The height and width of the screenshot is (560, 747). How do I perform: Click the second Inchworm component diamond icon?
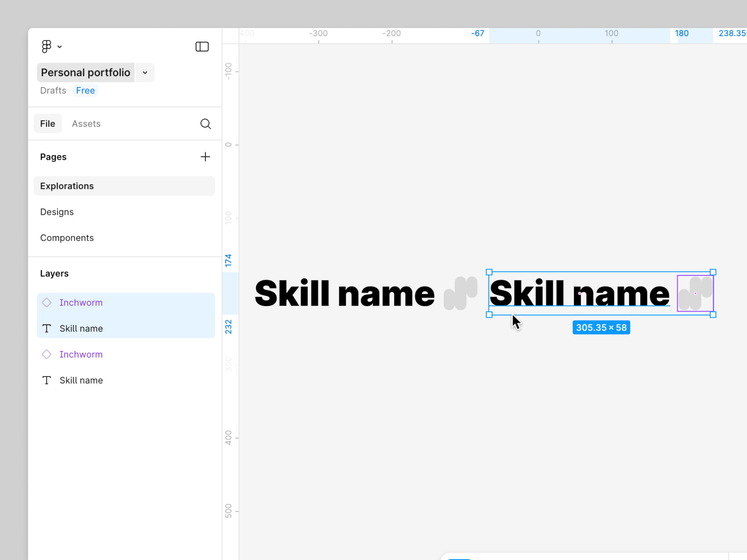(47, 354)
